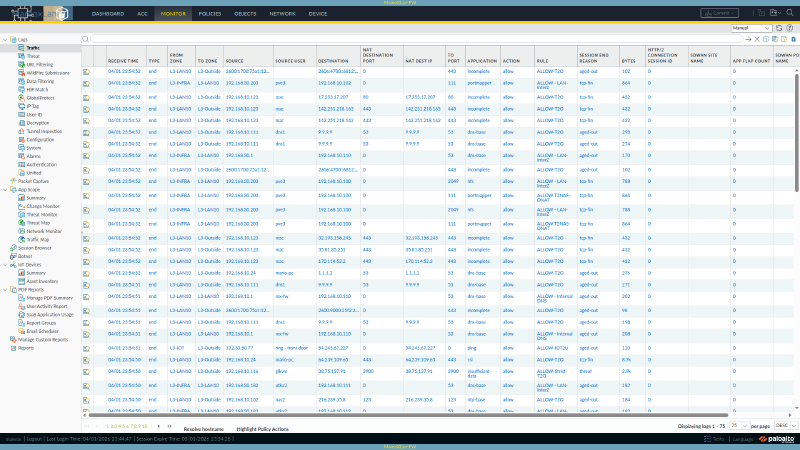Click the save filter icon
The width and height of the screenshot is (800, 450).
(x=775, y=39)
